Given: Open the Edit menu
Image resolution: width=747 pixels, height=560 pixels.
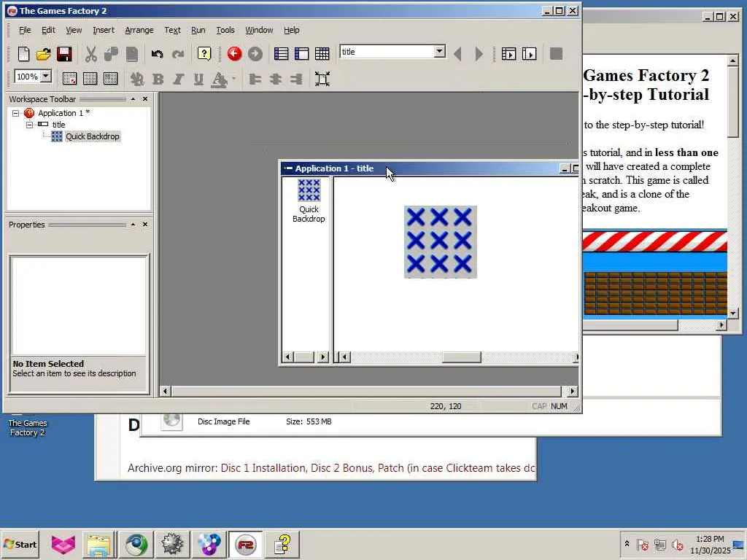Looking at the screenshot, I should [48, 30].
